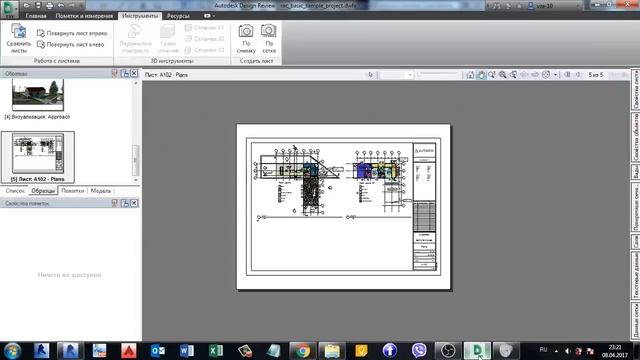Open Viber from the taskbar
Screen dimensions: 640x360
tap(419, 351)
